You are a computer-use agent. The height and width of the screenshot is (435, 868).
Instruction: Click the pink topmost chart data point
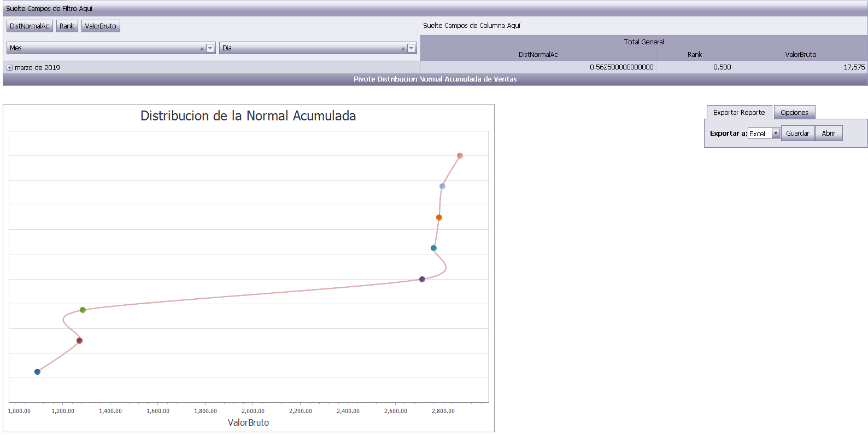[460, 156]
